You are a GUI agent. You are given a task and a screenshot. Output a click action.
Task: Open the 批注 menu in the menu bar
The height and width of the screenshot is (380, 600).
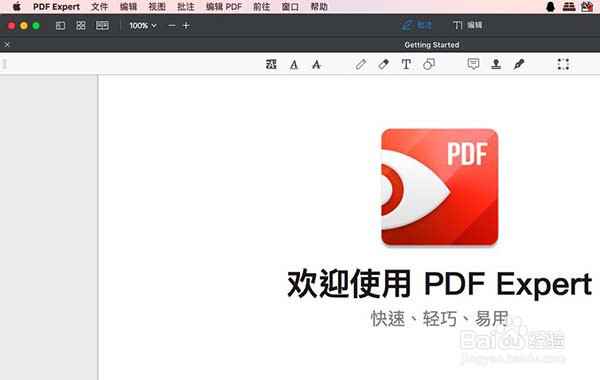click(x=186, y=7)
